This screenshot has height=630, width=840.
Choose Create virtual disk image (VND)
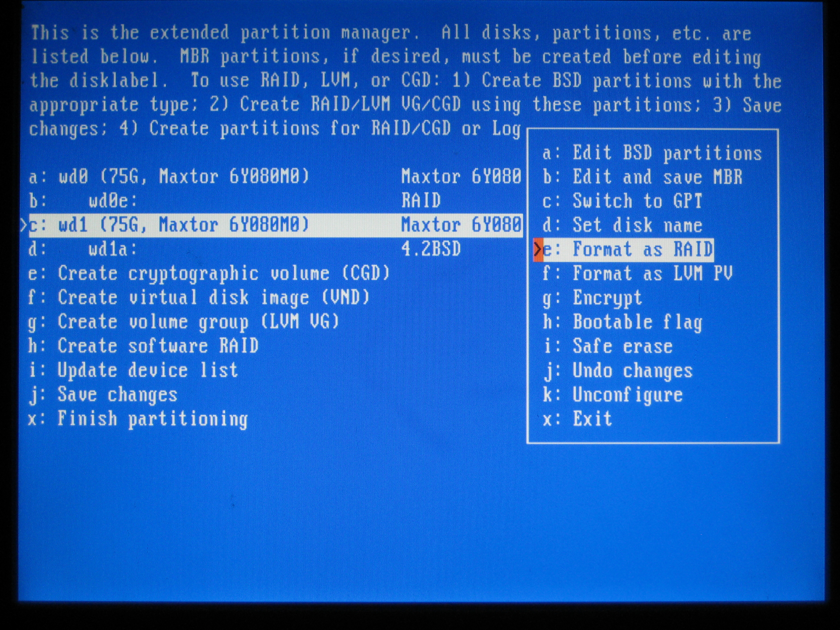coord(199,298)
